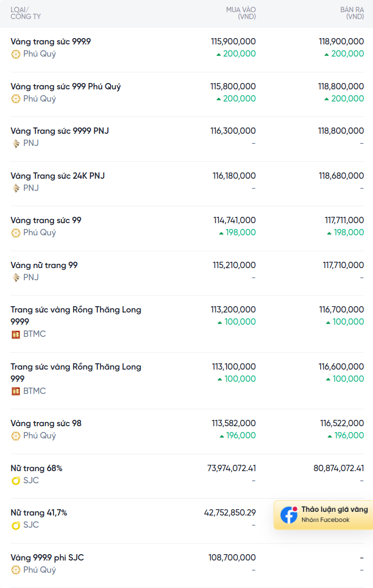This screenshot has width=373, height=588.
Task: Click SJC logo under Nữ trang 41,7%
Action: pos(16,525)
